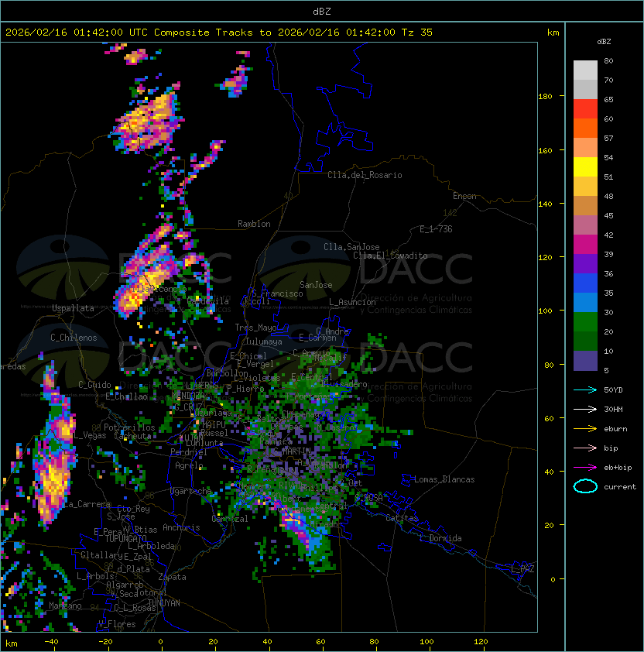
Task: Select the purple color band in scale
Action: click(x=585, y=263)
